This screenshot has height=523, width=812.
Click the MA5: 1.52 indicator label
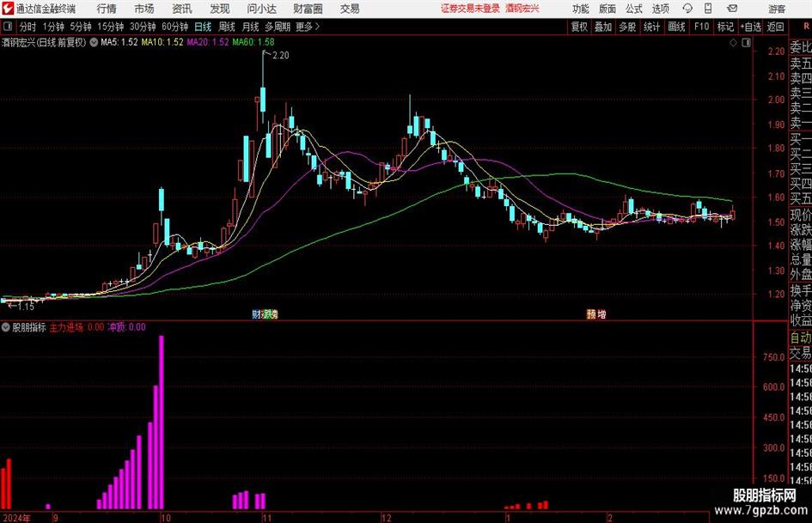119,42
